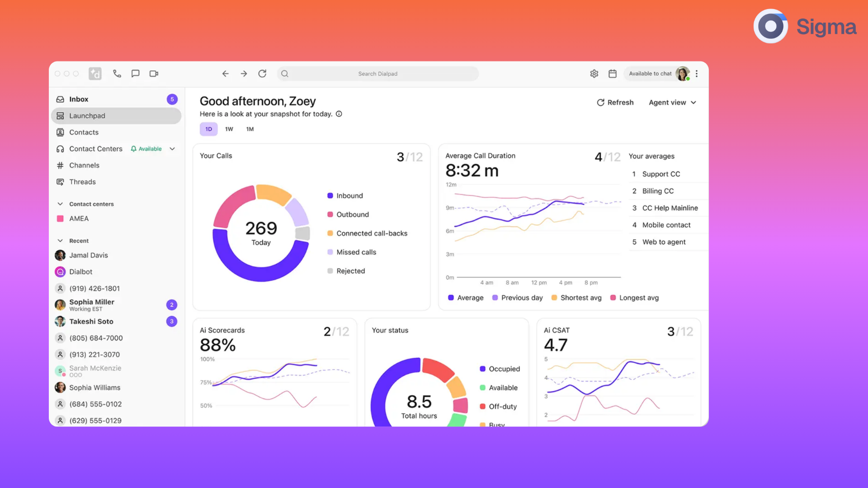Open the Dialpad AI logo icon
This screenshot has width=868, height=488.
coord(95,74)
